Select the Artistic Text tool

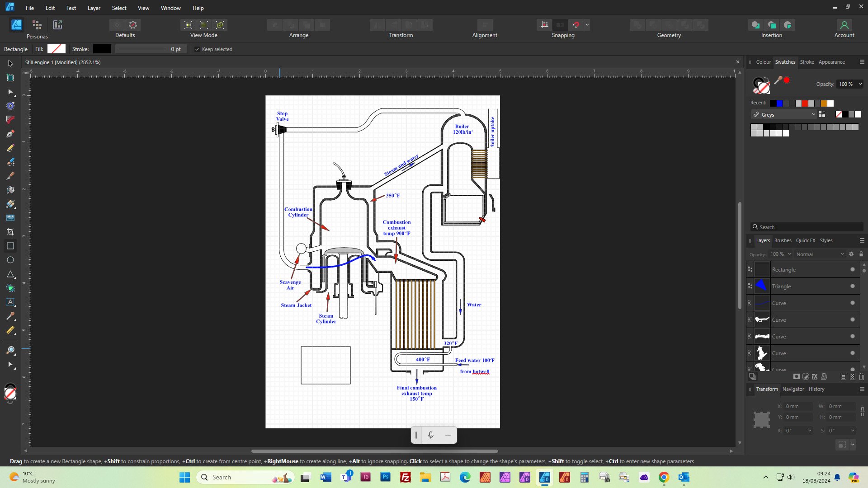[x=10, y=302]
